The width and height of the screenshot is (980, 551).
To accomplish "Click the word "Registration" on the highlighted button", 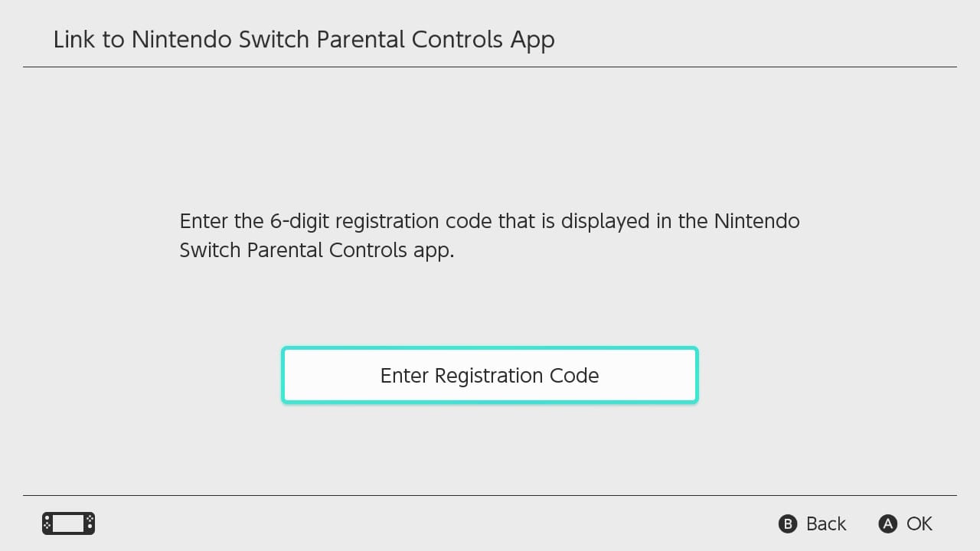I will 489,376.
